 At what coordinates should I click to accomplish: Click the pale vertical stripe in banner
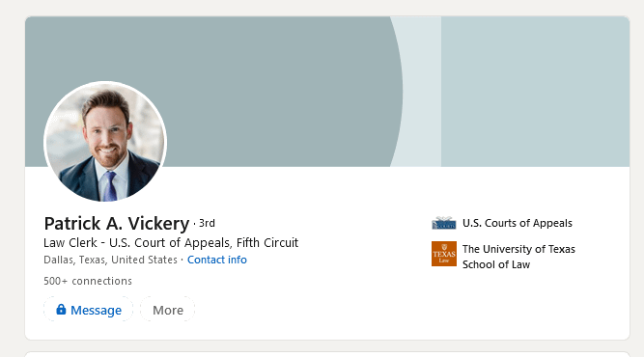click(421, 92)
